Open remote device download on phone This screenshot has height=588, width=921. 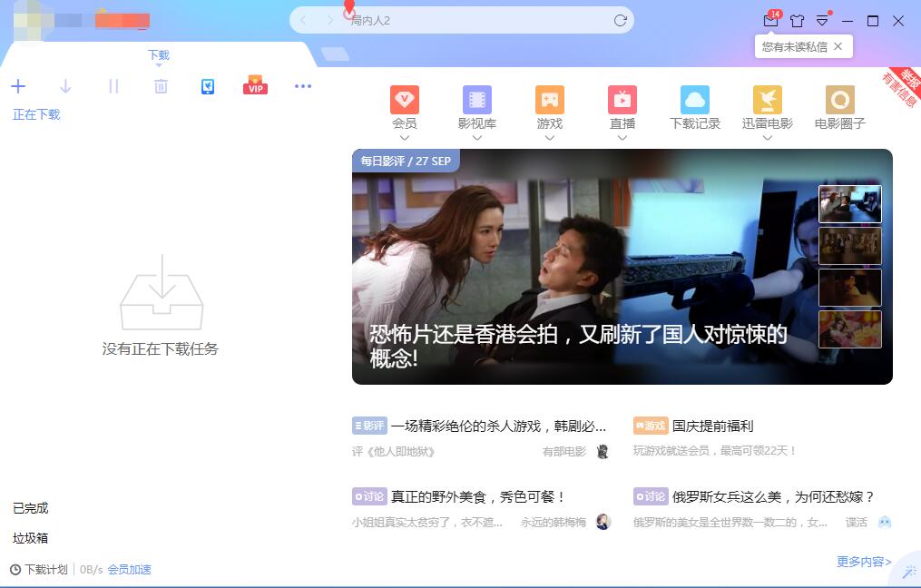[x=208, y=86]
